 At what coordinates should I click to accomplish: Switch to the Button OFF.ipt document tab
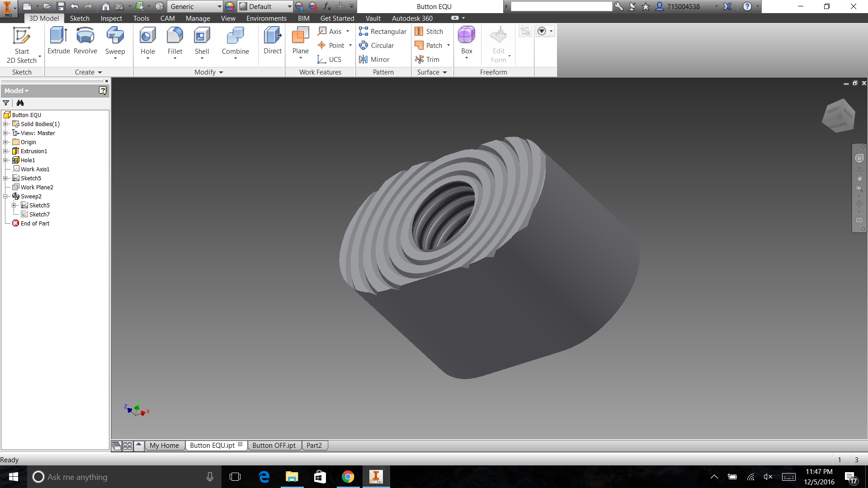pyautogui.click(x=274, y=445)
